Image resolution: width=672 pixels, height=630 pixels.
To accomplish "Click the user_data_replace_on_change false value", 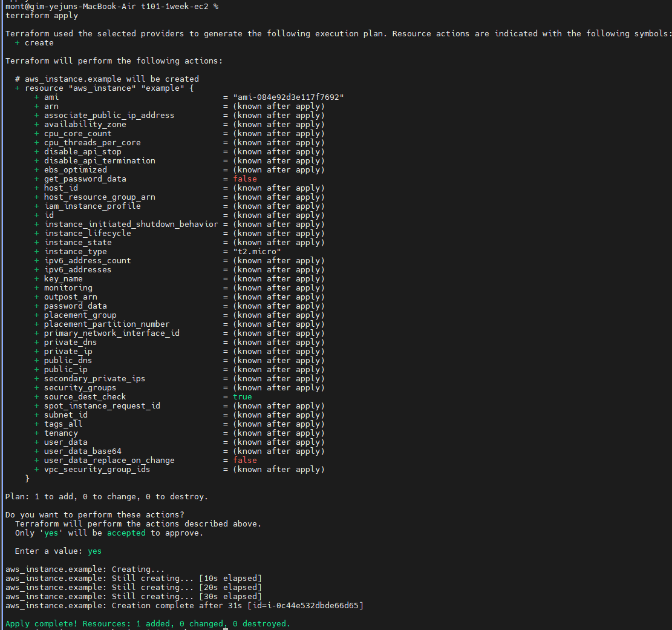I will coord(245,461).
